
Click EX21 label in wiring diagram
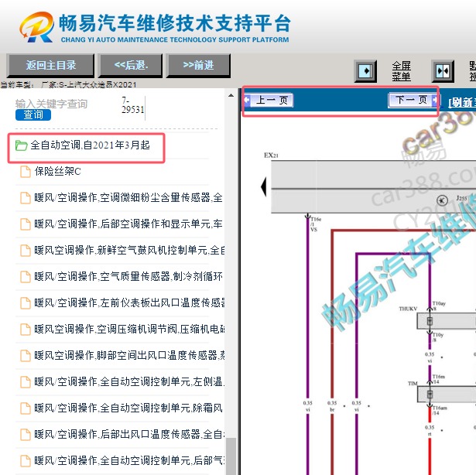click(271, 155)
